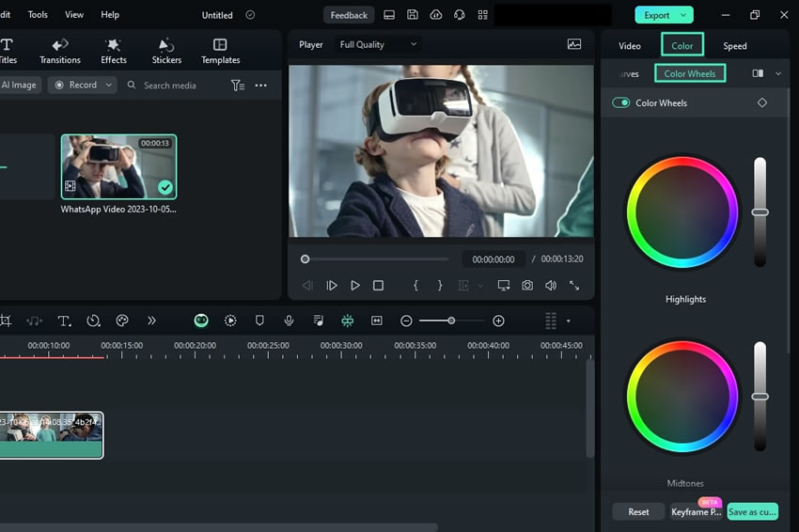Click the cloud upload icon
The image size is (799, 532).
435,15
